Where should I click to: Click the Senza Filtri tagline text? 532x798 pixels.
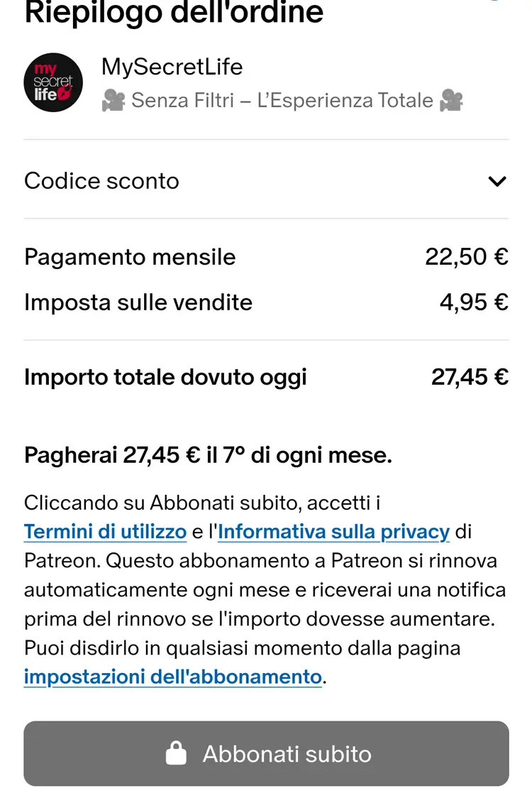(282, 101)
